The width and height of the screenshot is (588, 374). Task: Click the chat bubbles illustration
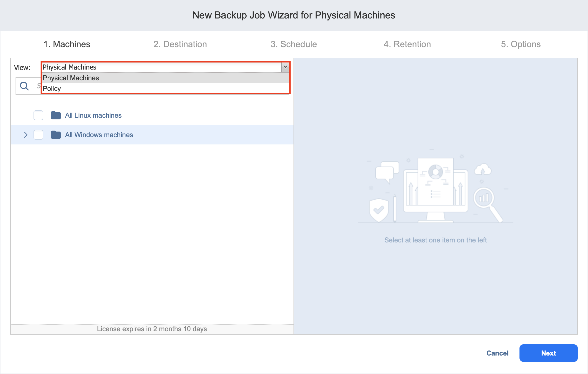(387, 171)
